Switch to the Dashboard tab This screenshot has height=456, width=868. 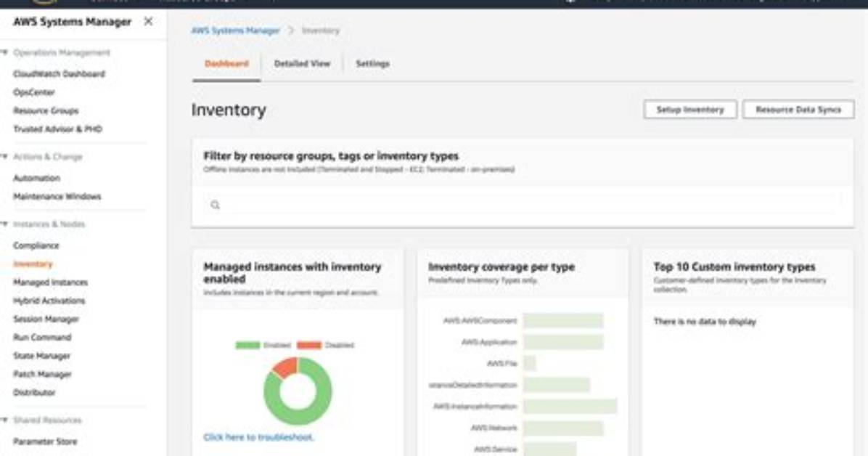[226, 64]
